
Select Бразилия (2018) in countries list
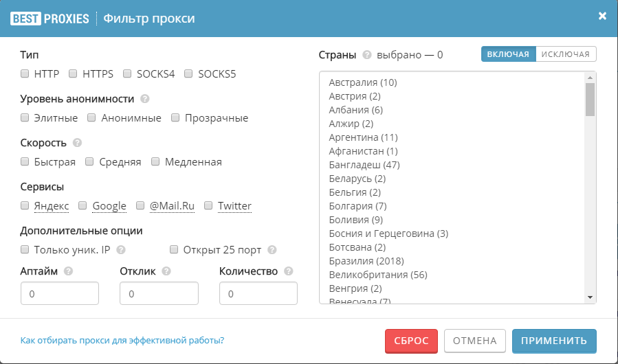coord(366,261)
